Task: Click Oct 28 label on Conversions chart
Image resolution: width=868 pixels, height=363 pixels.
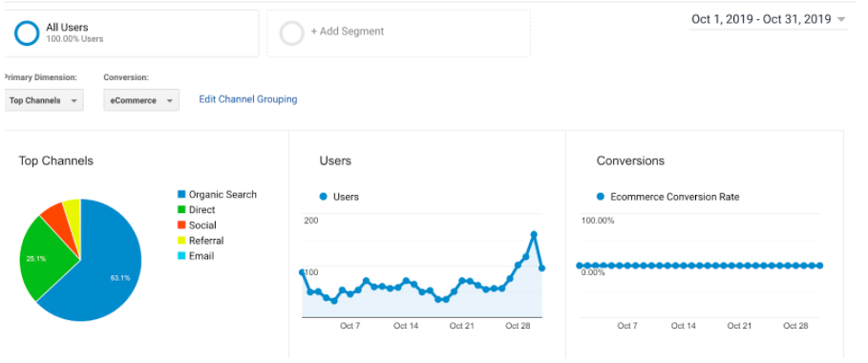Action: tap(795, 326)
